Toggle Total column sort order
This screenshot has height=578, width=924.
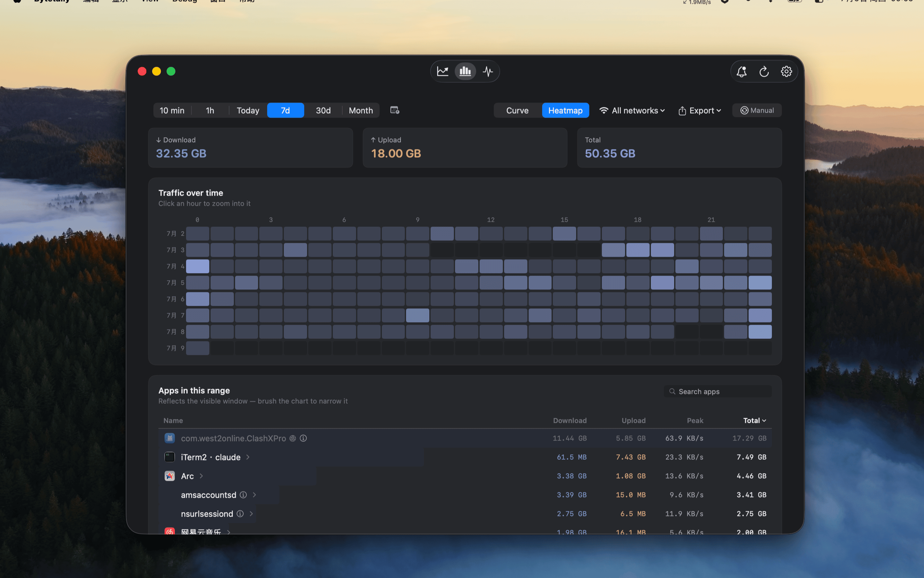point(755,421)
